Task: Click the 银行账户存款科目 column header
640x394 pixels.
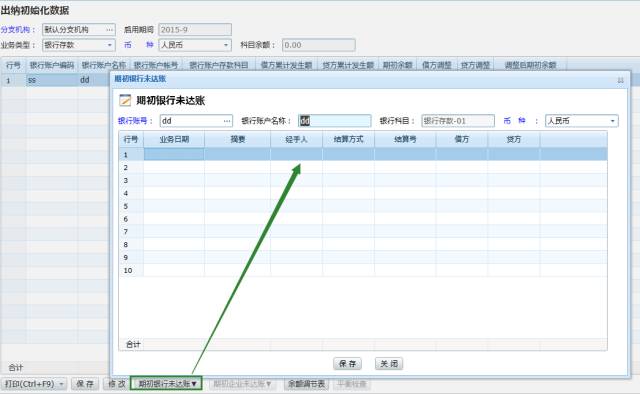Action: (x=219, y=65)
